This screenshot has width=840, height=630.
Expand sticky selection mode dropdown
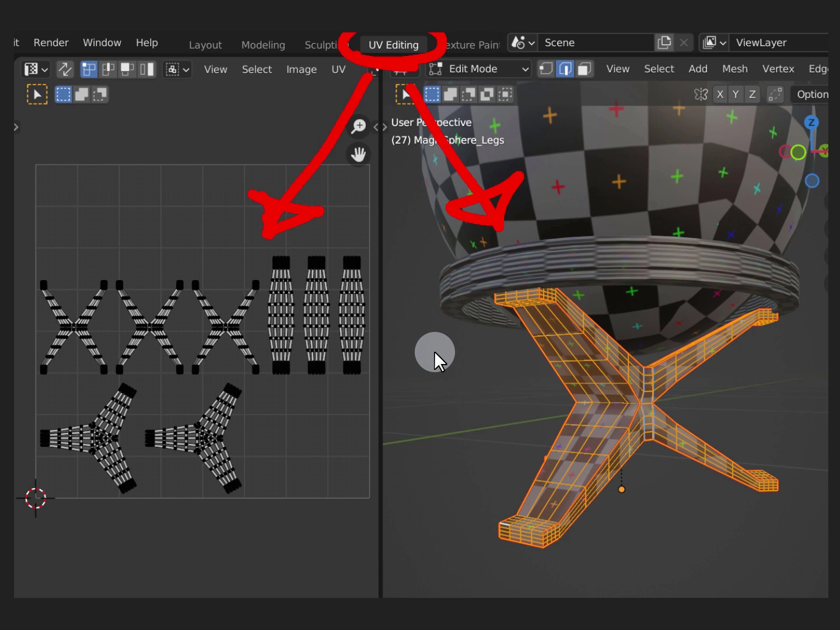(x=177, y=69)
